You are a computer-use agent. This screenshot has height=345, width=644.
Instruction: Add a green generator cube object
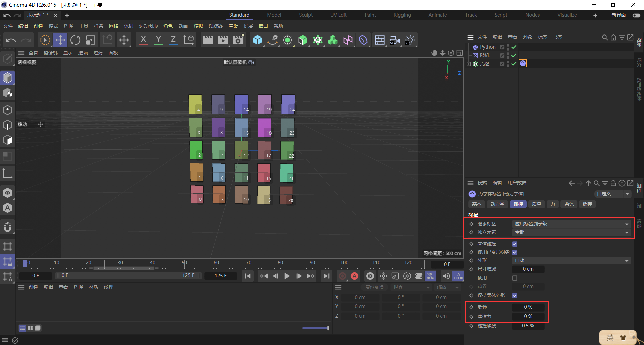[303, 40]
